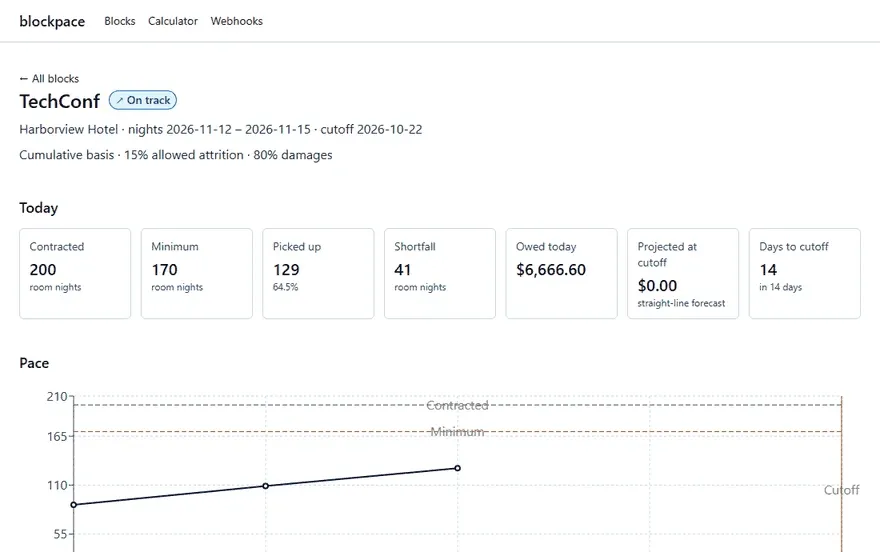Click the Cutoff marker label on chart
880x552 pixels.
(x=841, y=490)
